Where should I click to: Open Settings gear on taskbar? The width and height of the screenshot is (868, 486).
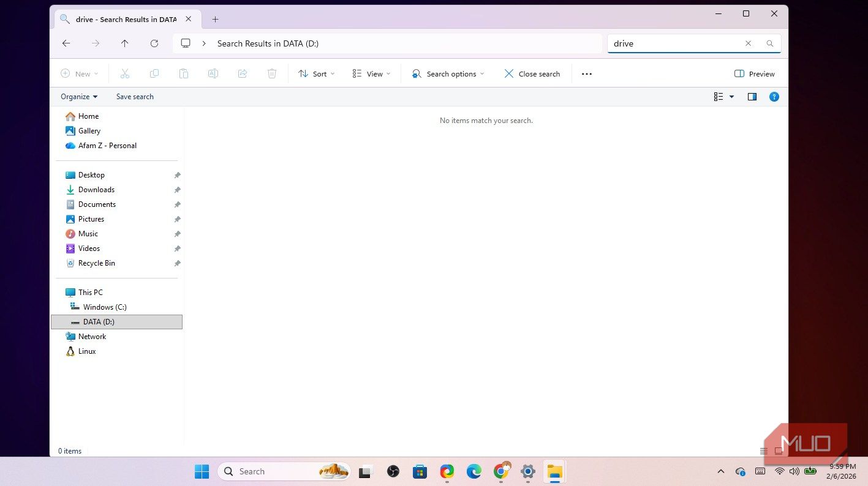pos(528,471)
